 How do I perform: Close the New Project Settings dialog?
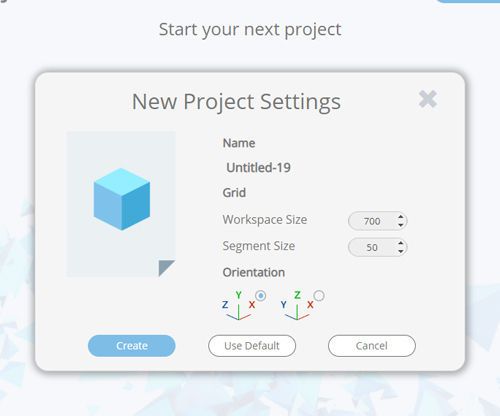pyautogui.click(x=428, y=99)
